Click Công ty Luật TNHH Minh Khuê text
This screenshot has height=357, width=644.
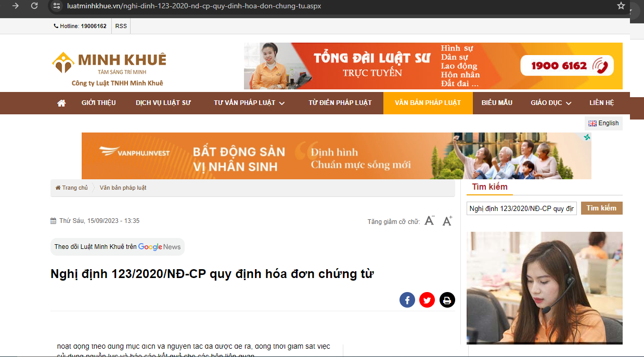coord(118,84)
